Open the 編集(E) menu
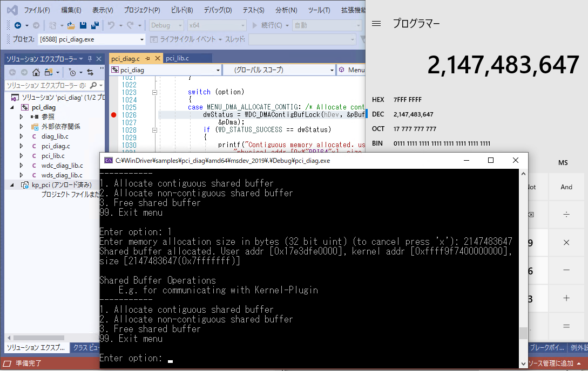Image resolution: width=588 pixels, height=371 pixels. tap(71, 10)
